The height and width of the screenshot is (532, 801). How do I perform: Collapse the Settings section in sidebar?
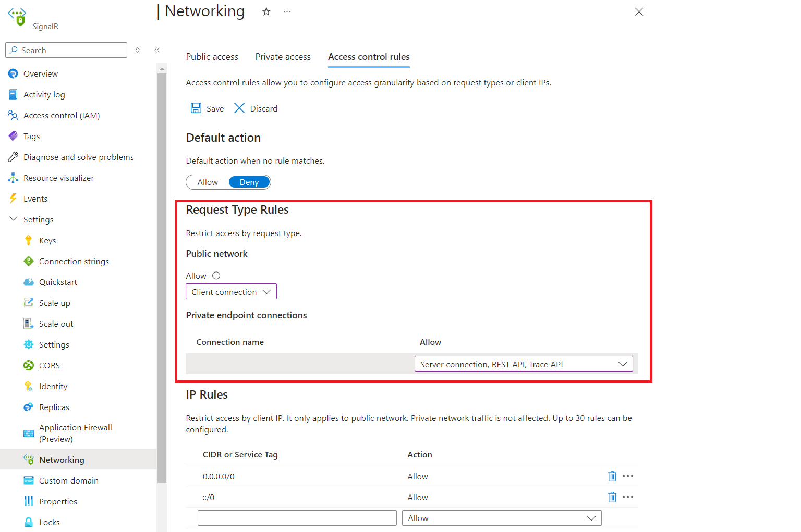pos(13,219)
